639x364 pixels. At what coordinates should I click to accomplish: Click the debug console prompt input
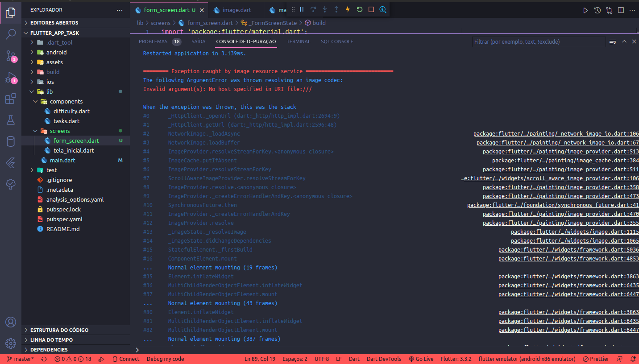pos(388,350)
